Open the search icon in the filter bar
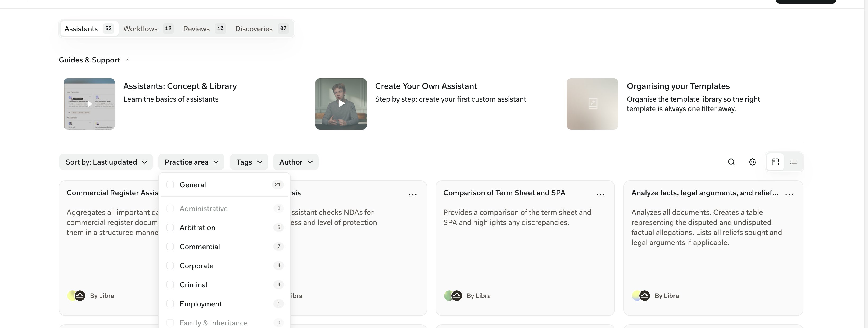 click(x=731, y=162)
